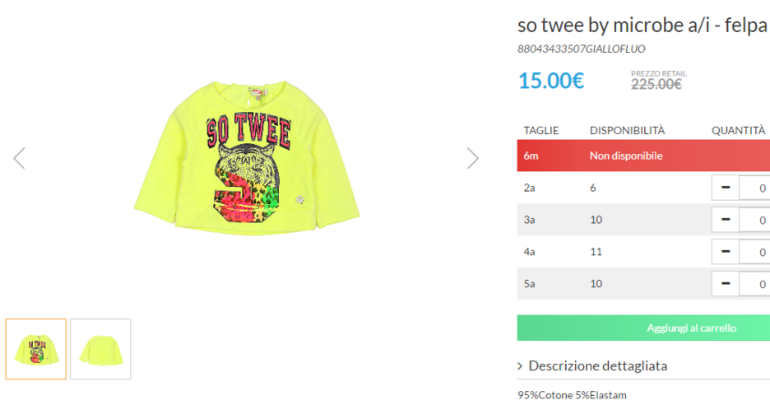This screenshot has width=770, height=414.
Task: Decrease quantity for size 3a
Action: tap(725, 220)
